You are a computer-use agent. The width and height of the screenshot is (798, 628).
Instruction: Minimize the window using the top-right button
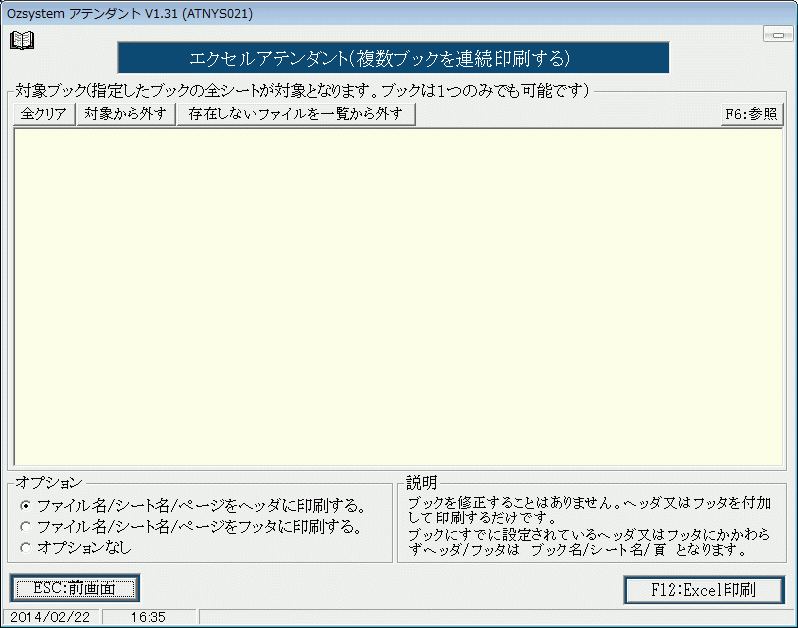778,35
